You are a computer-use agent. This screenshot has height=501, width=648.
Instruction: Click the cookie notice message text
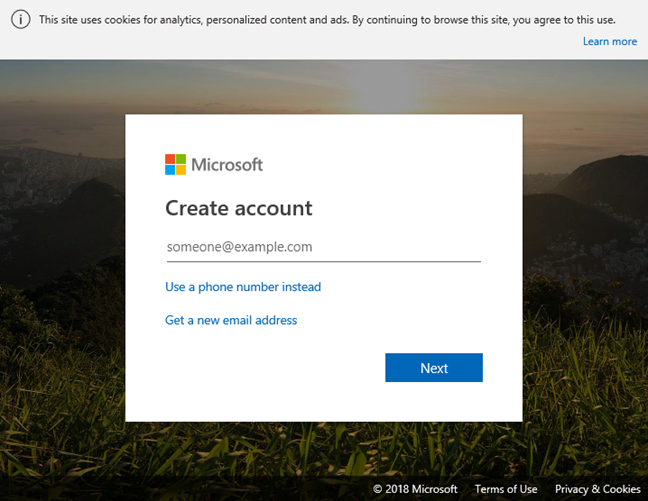(327, 20)
